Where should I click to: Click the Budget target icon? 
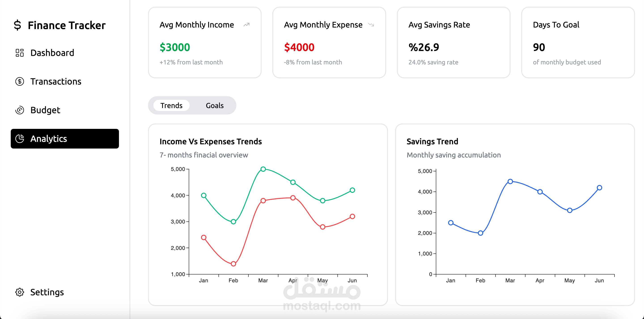tap(19, 110)
